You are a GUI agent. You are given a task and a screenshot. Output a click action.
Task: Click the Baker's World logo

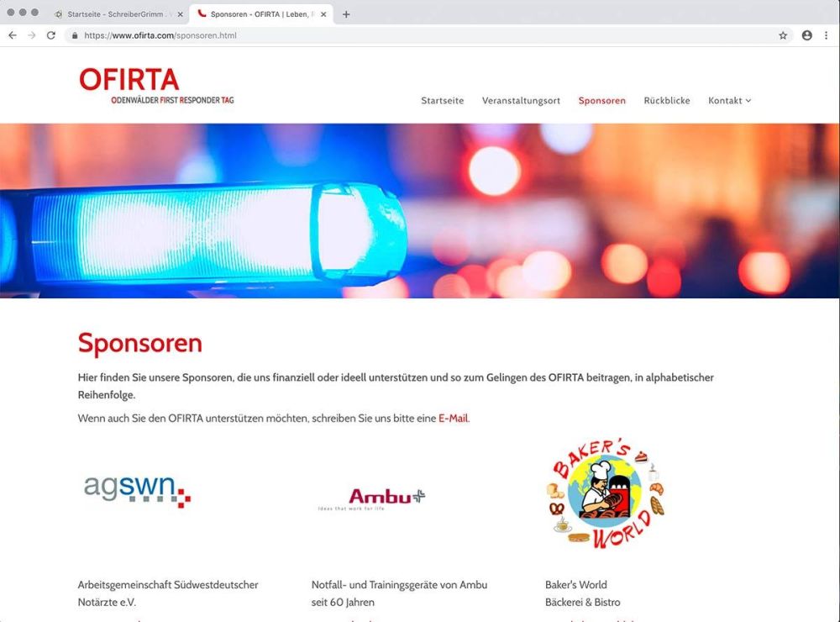click(605, 494)
